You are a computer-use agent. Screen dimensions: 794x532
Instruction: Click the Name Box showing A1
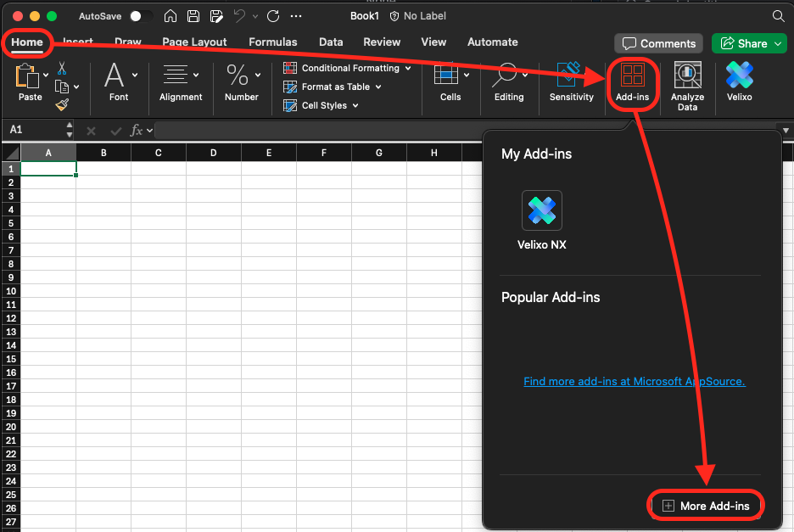click(x=34, y=130)
